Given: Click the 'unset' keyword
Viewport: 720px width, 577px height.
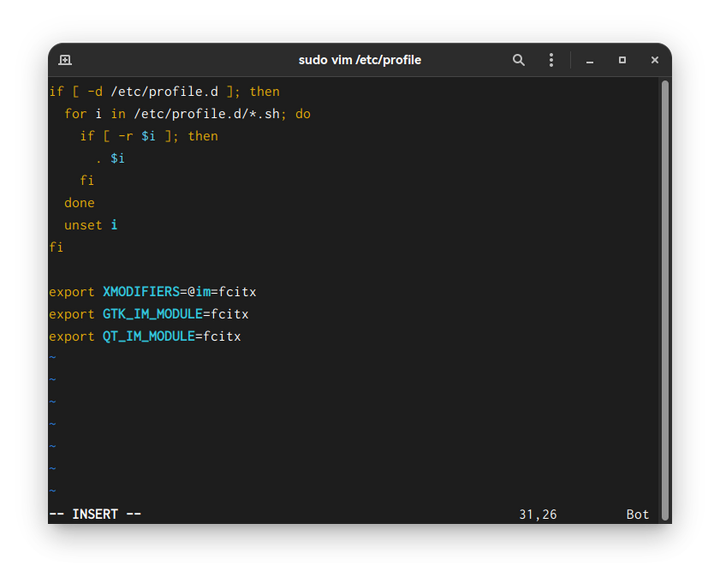Looking at the screenshot, I should [x=83, y=225].
